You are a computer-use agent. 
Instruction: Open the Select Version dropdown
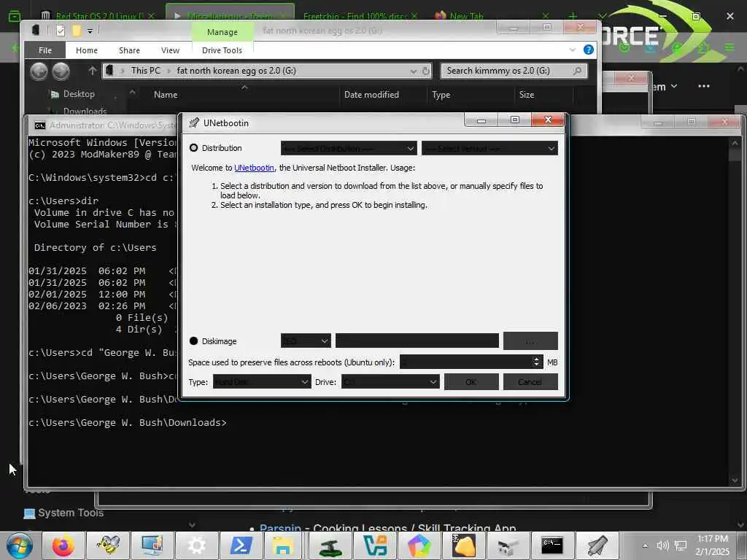[489, 149]
